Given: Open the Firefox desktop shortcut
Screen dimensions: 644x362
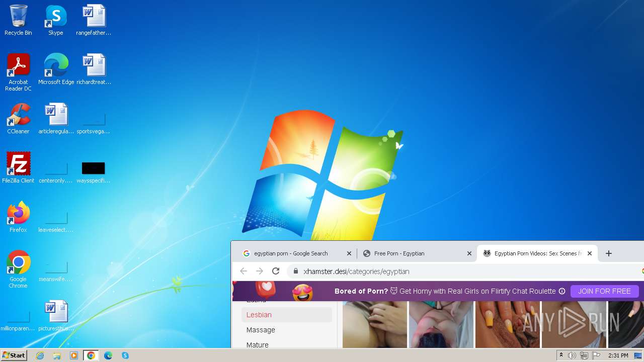Looking at the screenshot, I should 18,217.
